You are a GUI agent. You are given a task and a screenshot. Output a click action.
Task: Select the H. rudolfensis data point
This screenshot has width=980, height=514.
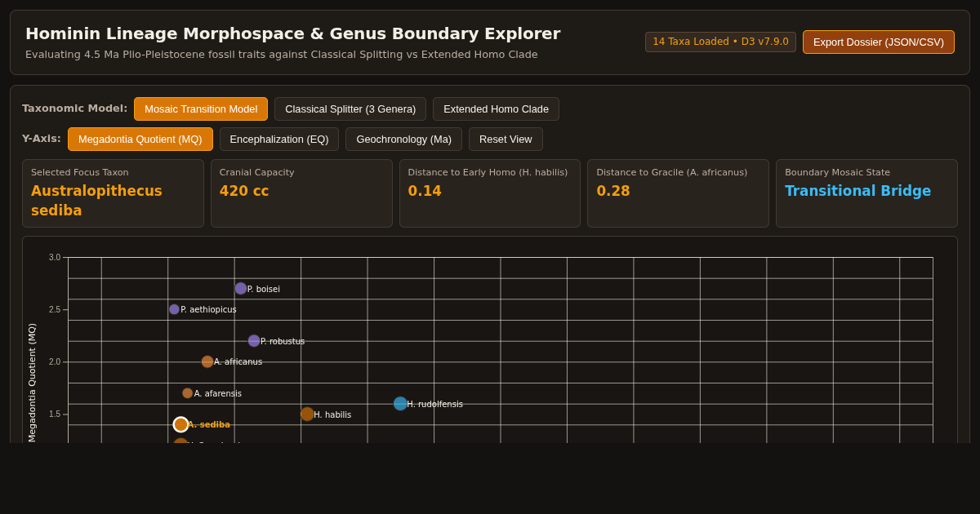point(400,403)
